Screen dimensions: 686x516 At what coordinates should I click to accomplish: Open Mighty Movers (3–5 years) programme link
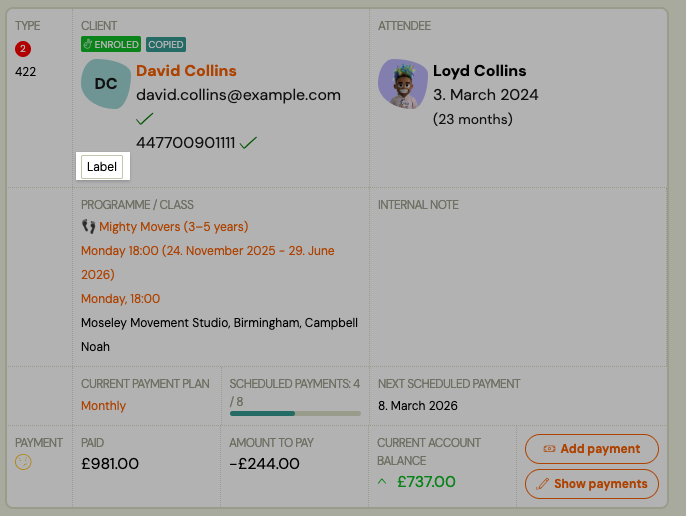point(174,226)
